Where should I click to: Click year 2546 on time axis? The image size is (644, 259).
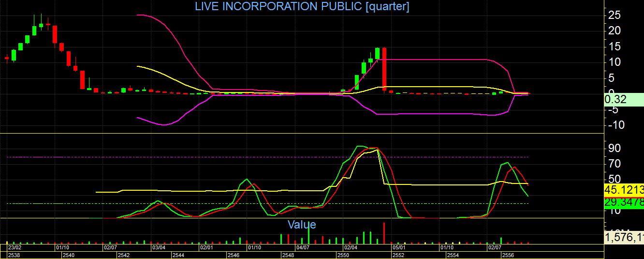[234, 255]
